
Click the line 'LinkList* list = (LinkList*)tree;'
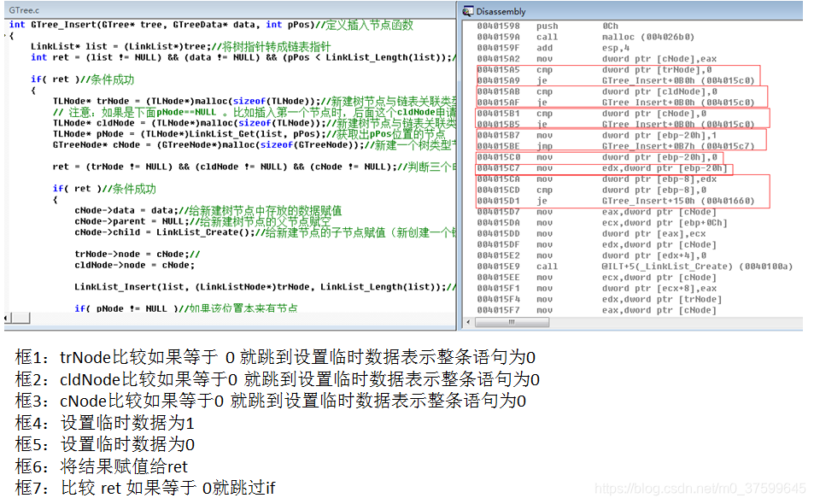click(x=180, y=46)
